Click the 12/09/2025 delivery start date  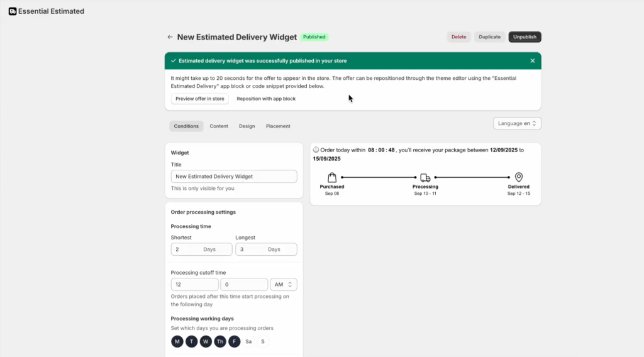[504, 150]
